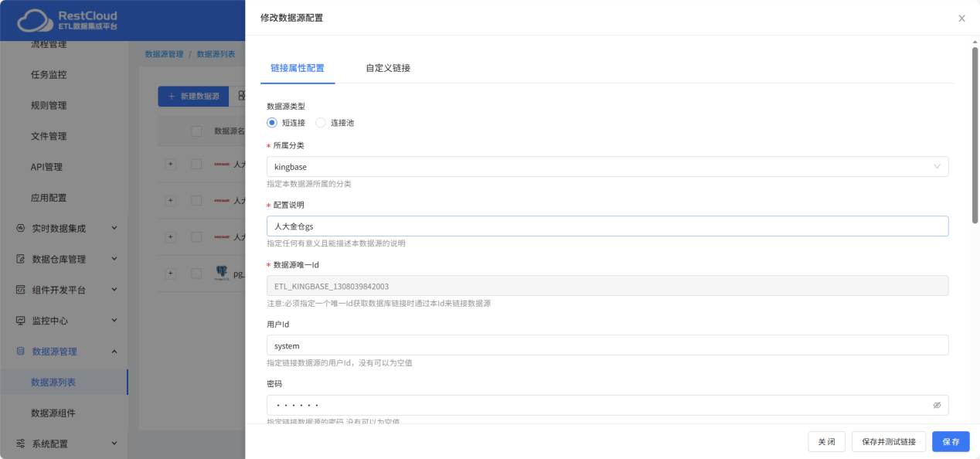Collapse the 数据源管理 menu chevron
This screenshot has height=459, width=980.
pos(114,352)
